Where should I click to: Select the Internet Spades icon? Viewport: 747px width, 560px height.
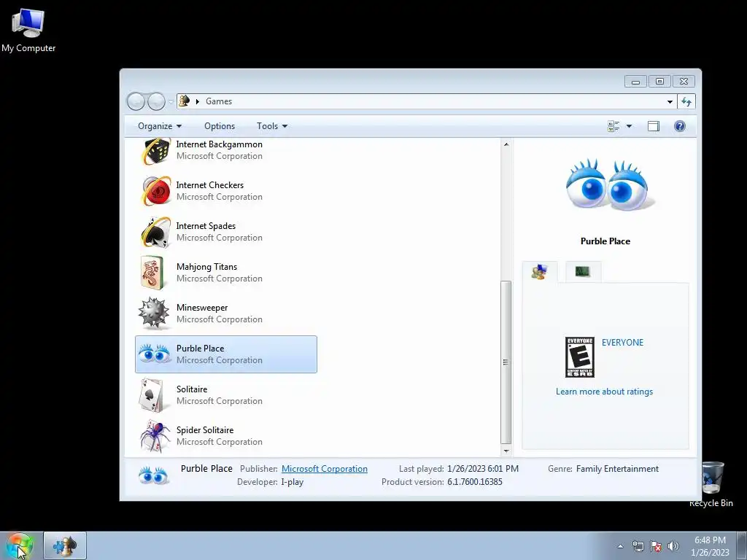click(x=155, y=232)
